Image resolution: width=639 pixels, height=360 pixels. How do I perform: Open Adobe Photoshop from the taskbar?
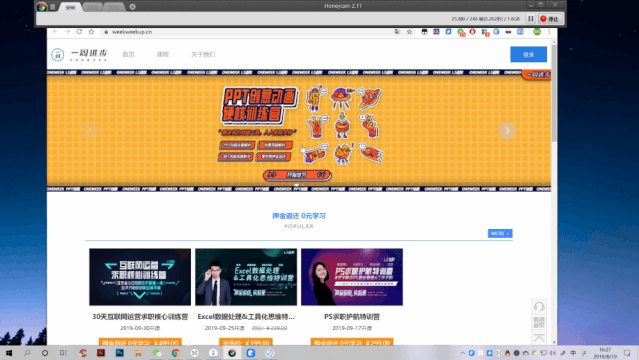click(119, 353)
